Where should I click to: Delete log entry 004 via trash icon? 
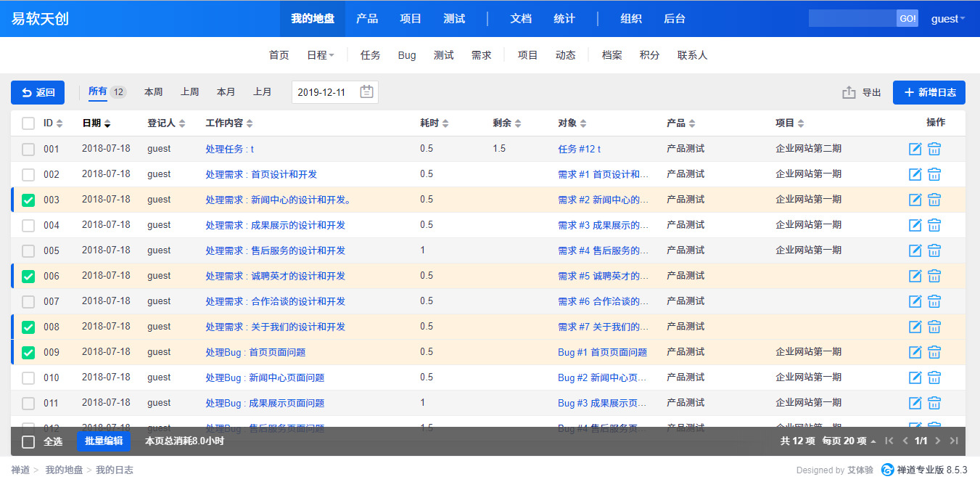click(x=934, y=225)
